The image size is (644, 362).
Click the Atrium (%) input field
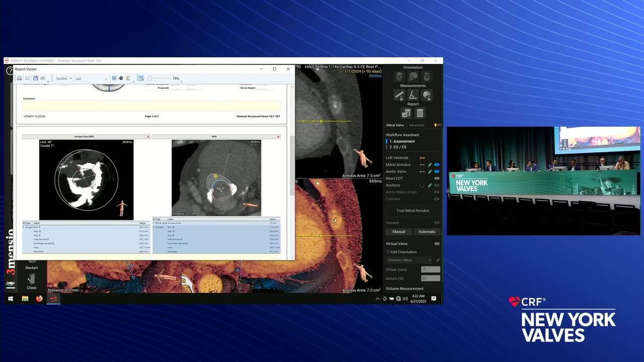pyautogui.click(x=431, y=278)
